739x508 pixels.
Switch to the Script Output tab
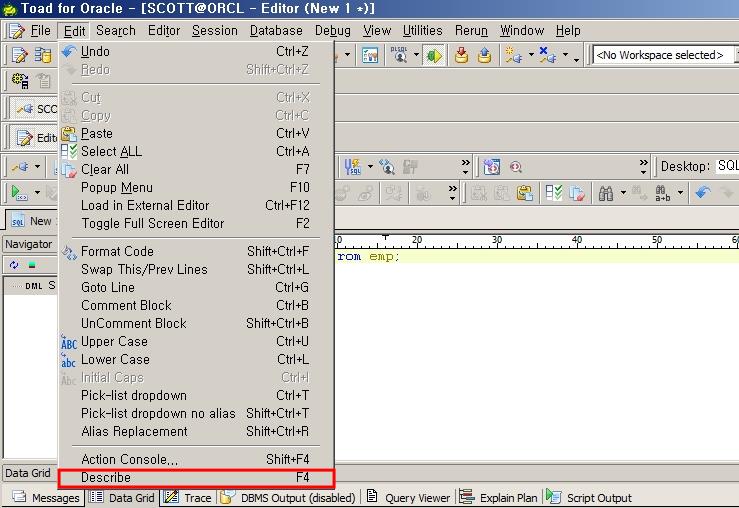598,497
